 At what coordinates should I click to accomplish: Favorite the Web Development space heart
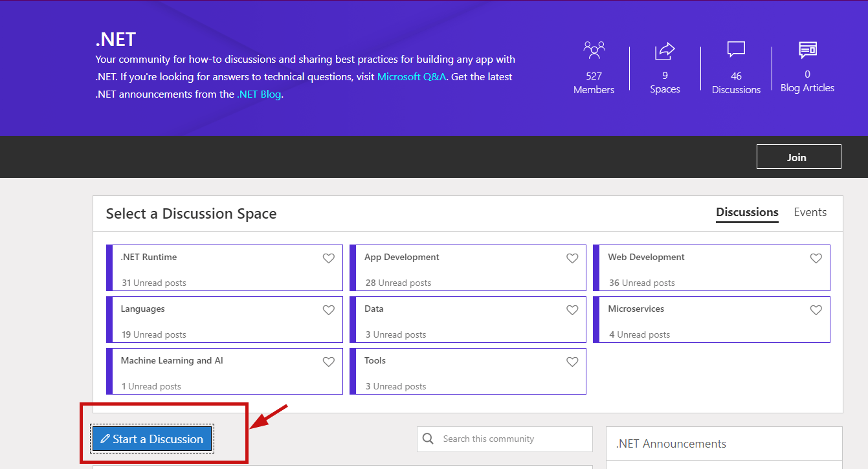tap(816, 258)
